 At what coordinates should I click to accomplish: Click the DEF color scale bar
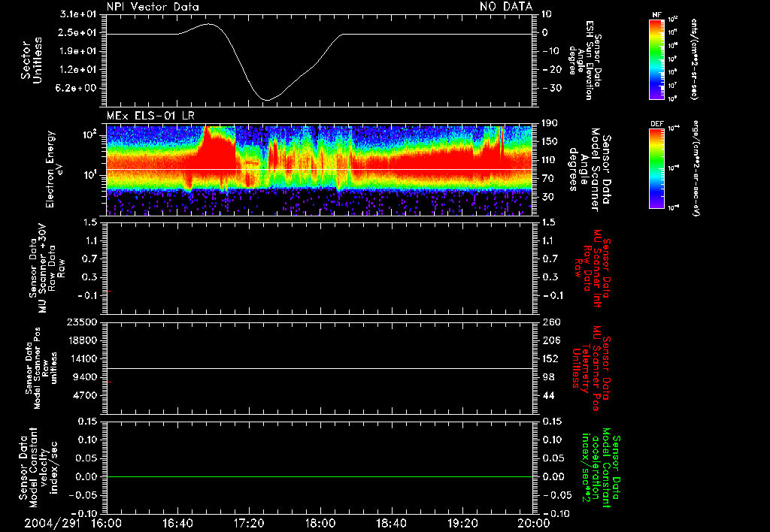click(x=656, y=168)
